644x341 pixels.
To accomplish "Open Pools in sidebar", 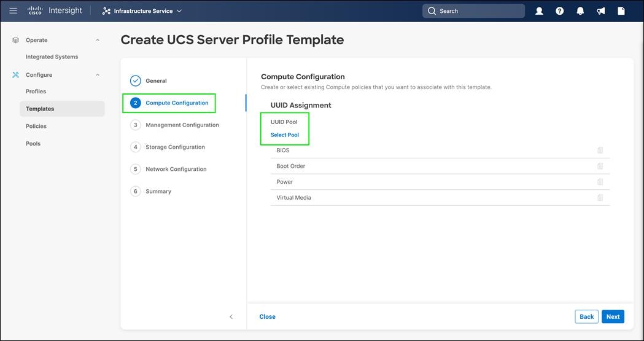I will point(33,143).
